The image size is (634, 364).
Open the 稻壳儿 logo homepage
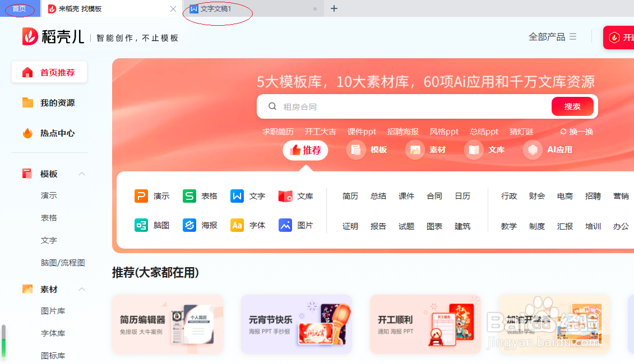click(x=52, y=37)
